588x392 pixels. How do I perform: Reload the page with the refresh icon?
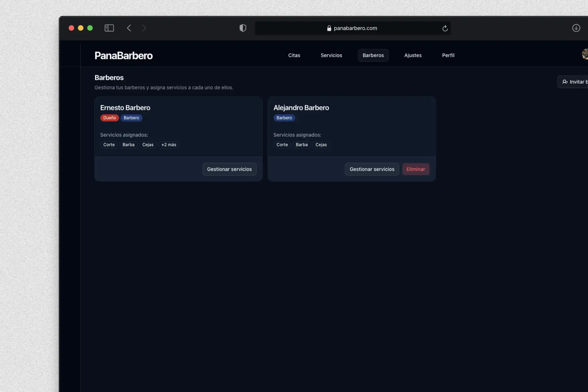tap(445, 28)
